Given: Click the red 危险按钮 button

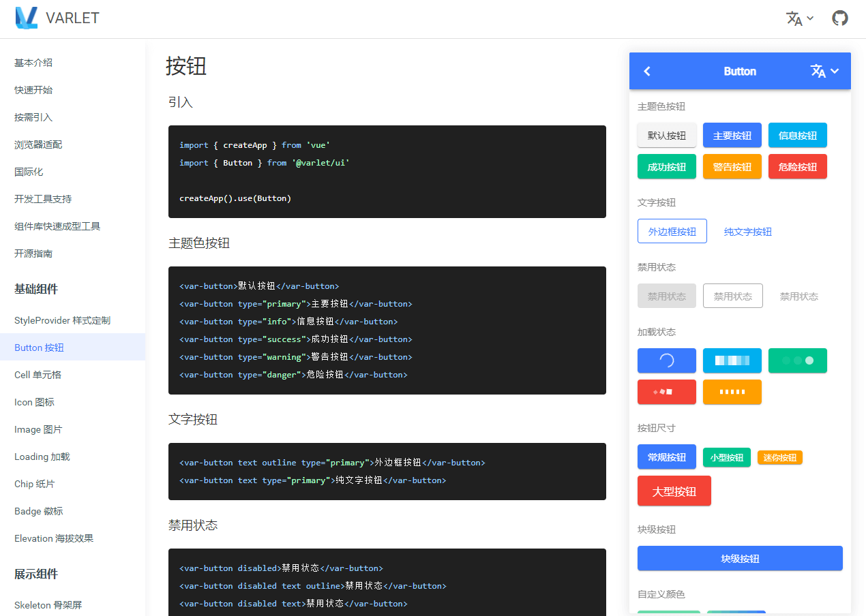Looking at the screenshot, I should (798, 166).
